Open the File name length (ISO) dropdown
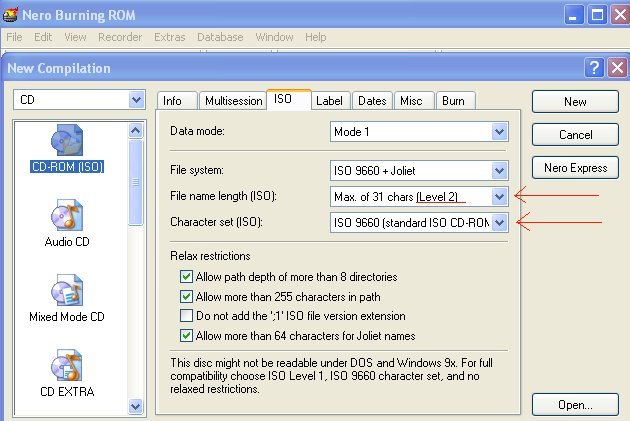 pos(499,197)
